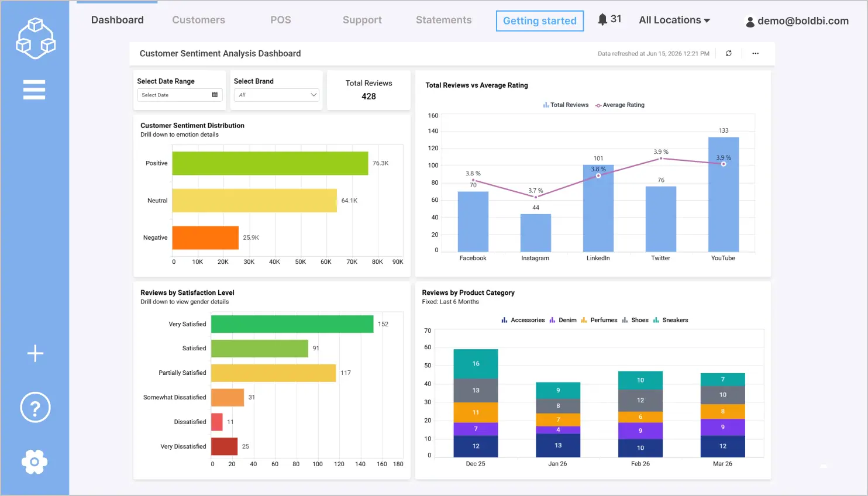The width and height of the screenshot is (868, 496).
Task: Click the Select Date input field
Action: point(180,95)
